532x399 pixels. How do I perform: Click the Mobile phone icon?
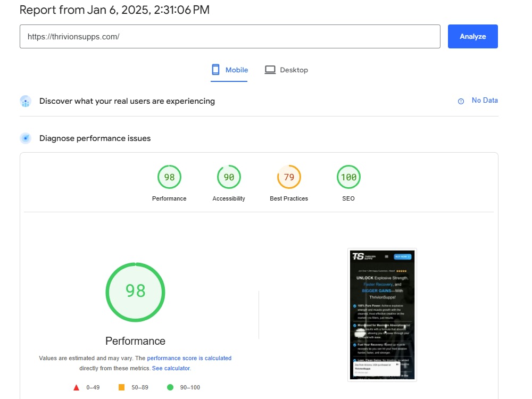215,70
